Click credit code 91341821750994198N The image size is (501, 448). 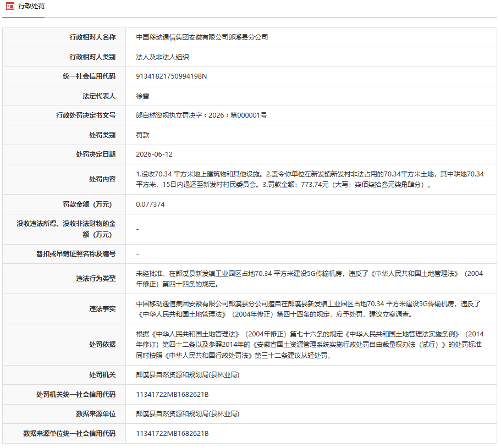tap(171, 76)
